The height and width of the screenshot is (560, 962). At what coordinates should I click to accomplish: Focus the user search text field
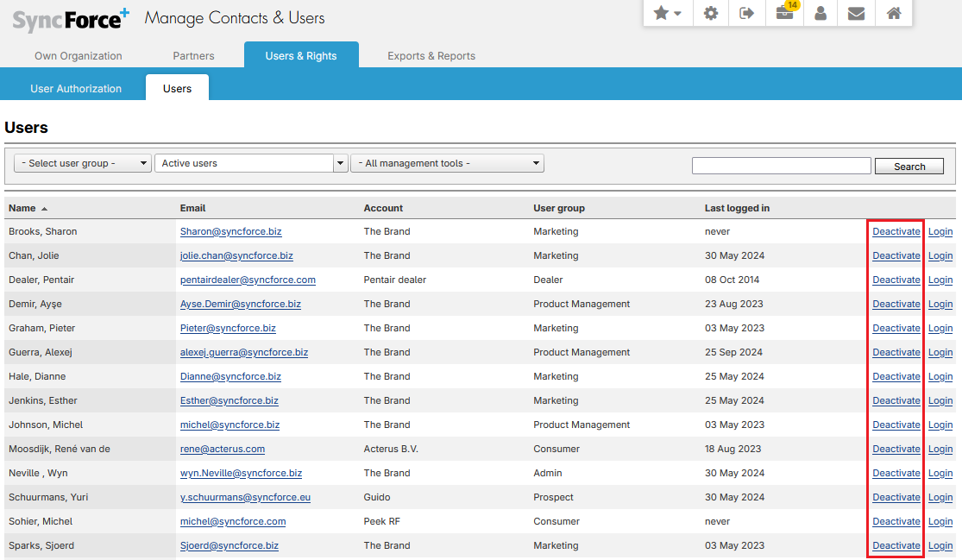coord(781,166)
